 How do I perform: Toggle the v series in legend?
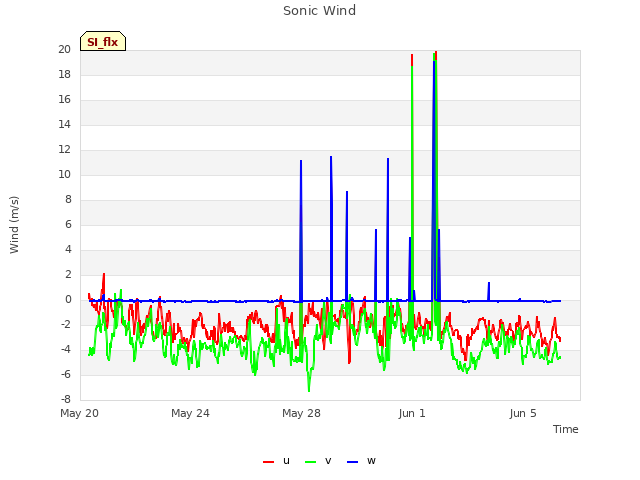[x=318, y=461]
